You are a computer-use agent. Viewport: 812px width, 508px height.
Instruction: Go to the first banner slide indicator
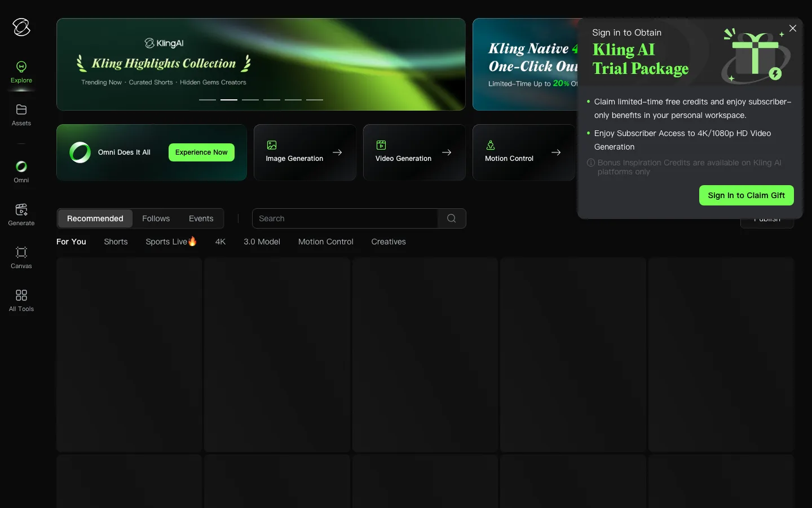208,100
